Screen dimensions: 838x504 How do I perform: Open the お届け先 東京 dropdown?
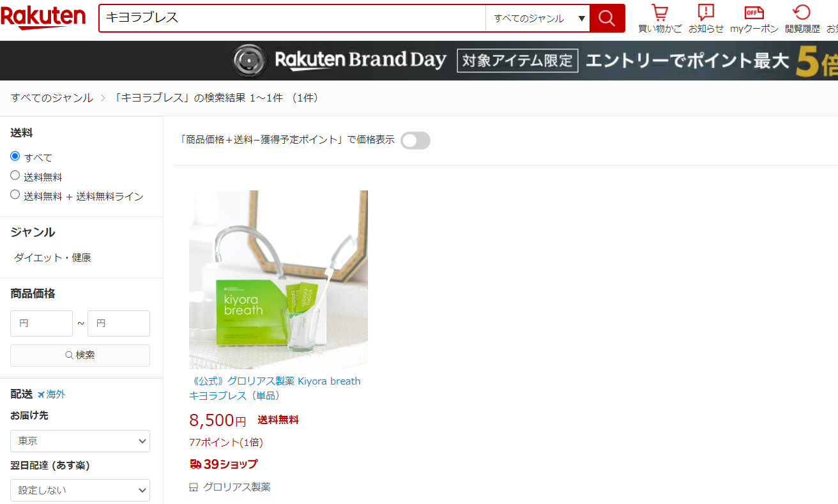click(x=80, y=441)
